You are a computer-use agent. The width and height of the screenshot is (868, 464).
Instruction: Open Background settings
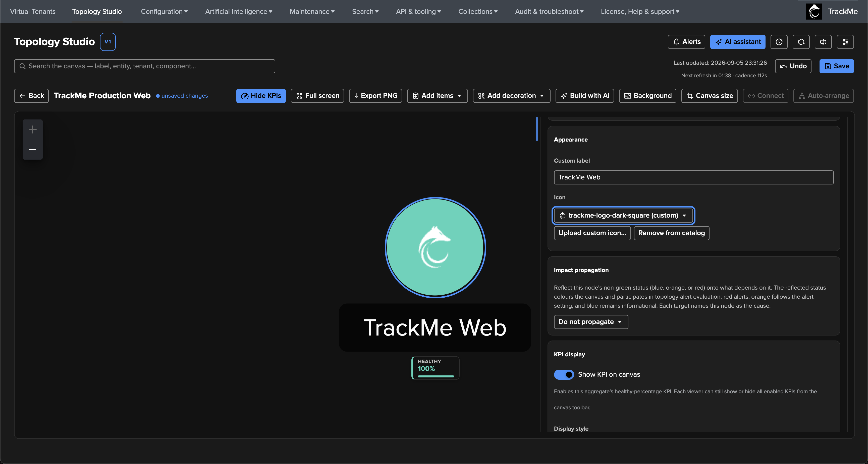(647, 96)
